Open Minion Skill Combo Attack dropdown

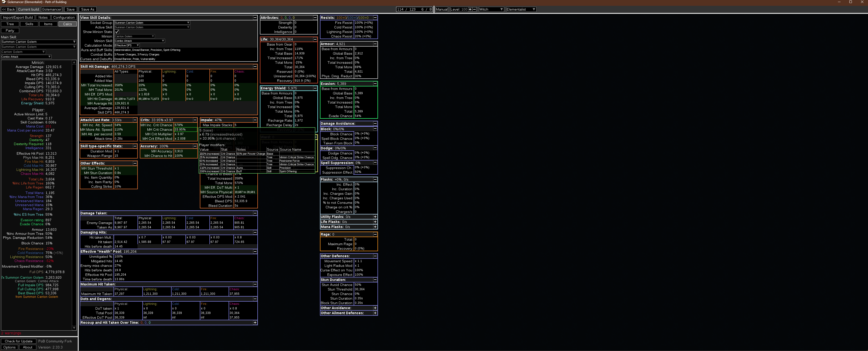click(139, 41)
